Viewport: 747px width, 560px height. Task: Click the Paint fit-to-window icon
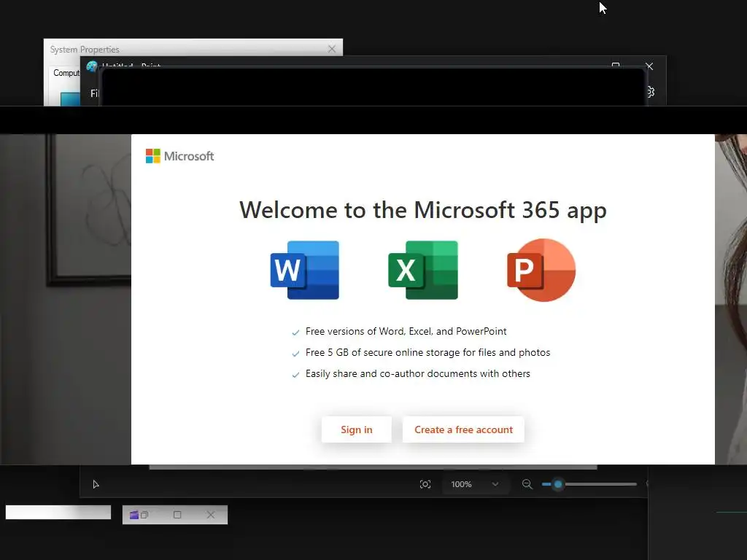tap(425, 484)
